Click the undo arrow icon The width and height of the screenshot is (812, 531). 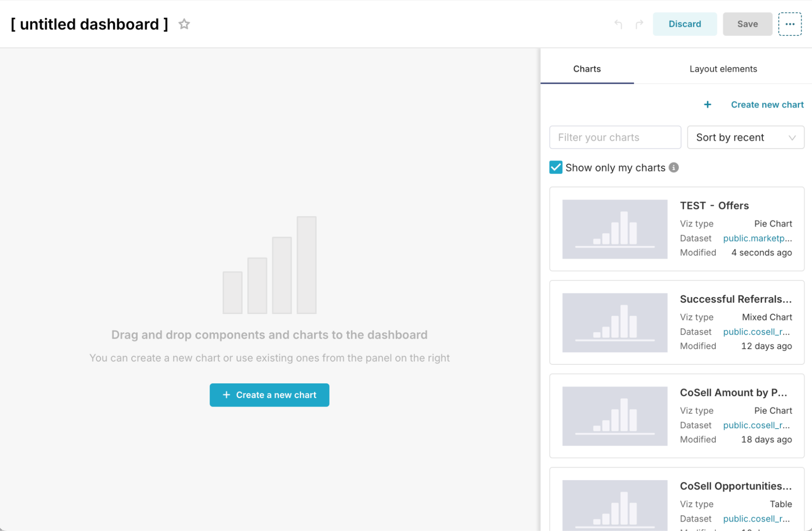(x=619, y=24)
